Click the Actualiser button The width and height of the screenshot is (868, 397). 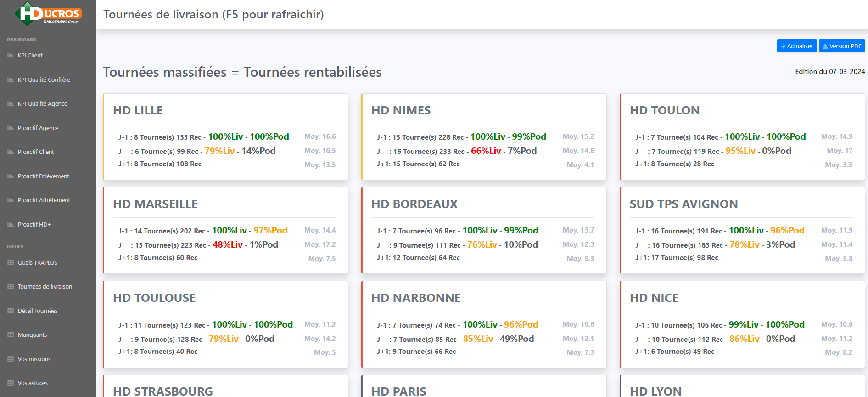point(797,46)
